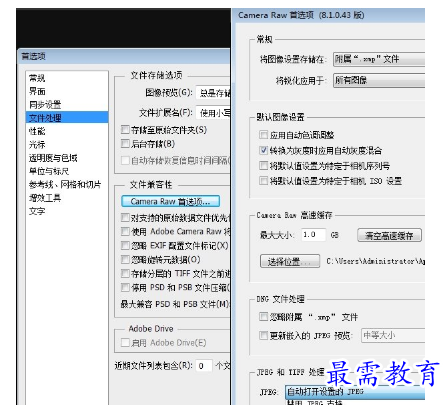Open 单位与标尺 preferences category
The image size is (448, 405).
coord(49,171)
